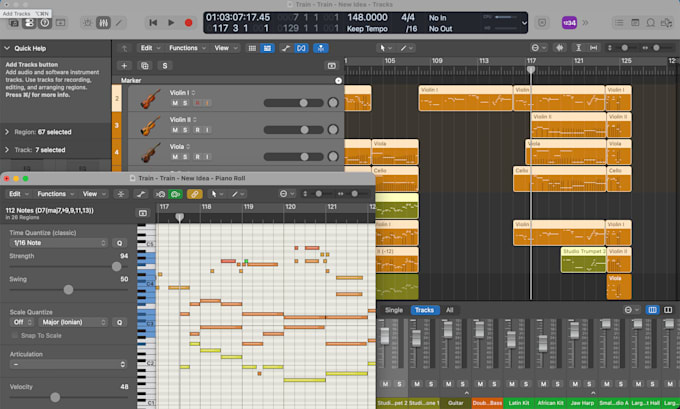Image resolution: width=680 pixels, height=409 pixels.
Task: Collapse the Quick Help section
Action: point(7,48)
